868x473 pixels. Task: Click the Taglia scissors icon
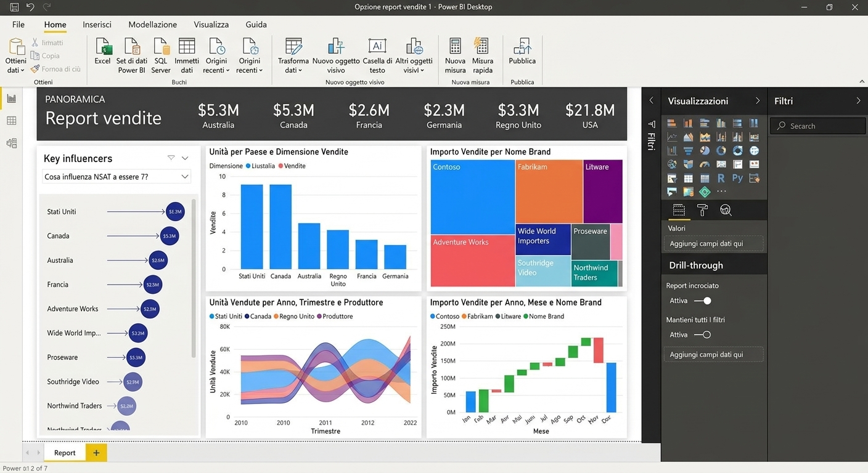tap(35, 42)
